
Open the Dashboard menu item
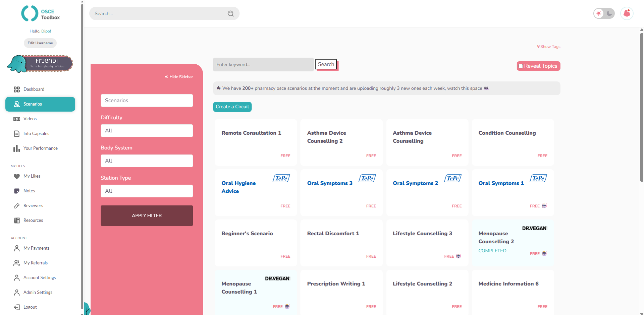(40, 89)
